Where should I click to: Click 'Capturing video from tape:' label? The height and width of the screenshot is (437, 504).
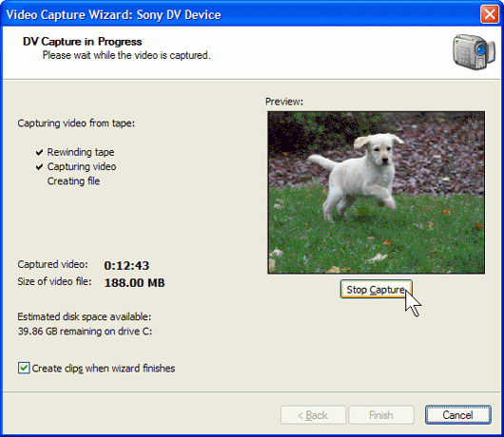(76, 123)
